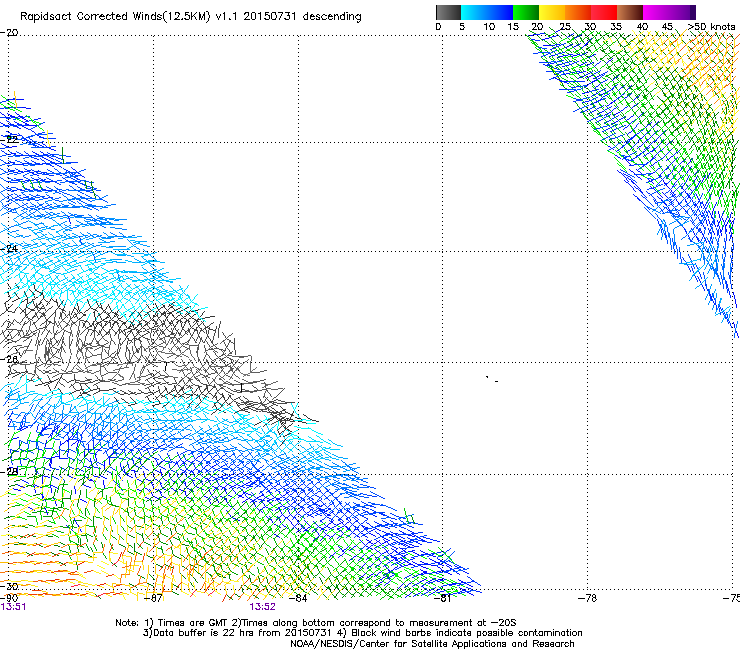The height and width of the screenshot is (650, 740).
Task: Click the '-84' longitude axis label
Action: [298, 598]
